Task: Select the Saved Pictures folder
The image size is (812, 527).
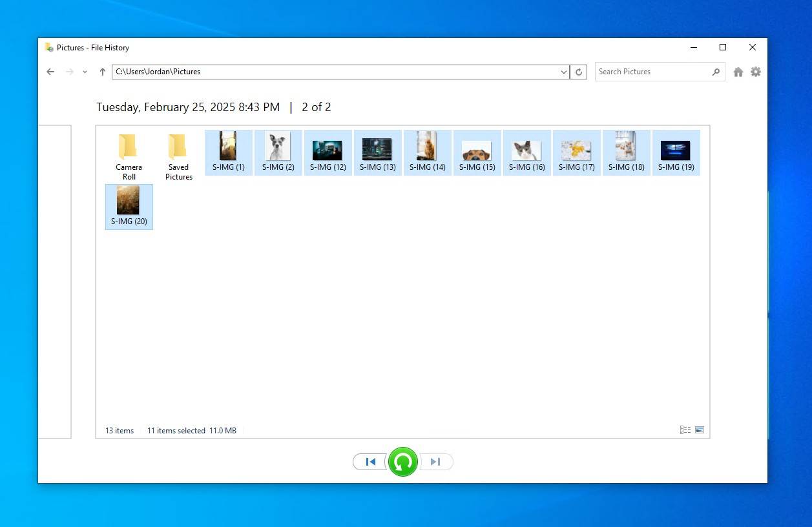Action: tap(178, 155)
